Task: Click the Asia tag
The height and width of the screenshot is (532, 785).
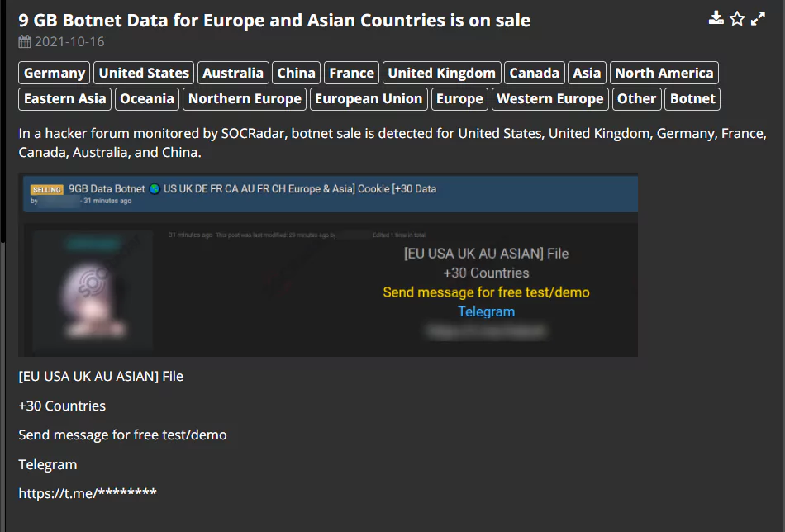Action: pos(587,73)
